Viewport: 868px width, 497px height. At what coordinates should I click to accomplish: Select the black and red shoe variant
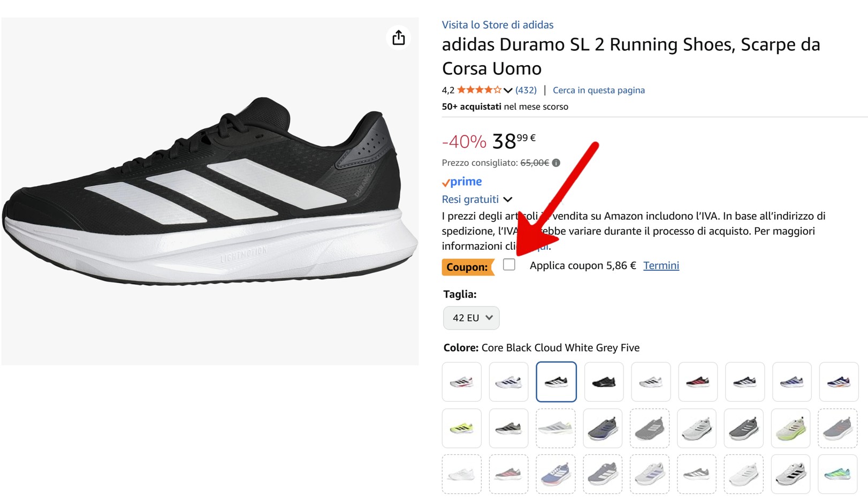click(697, 381)
